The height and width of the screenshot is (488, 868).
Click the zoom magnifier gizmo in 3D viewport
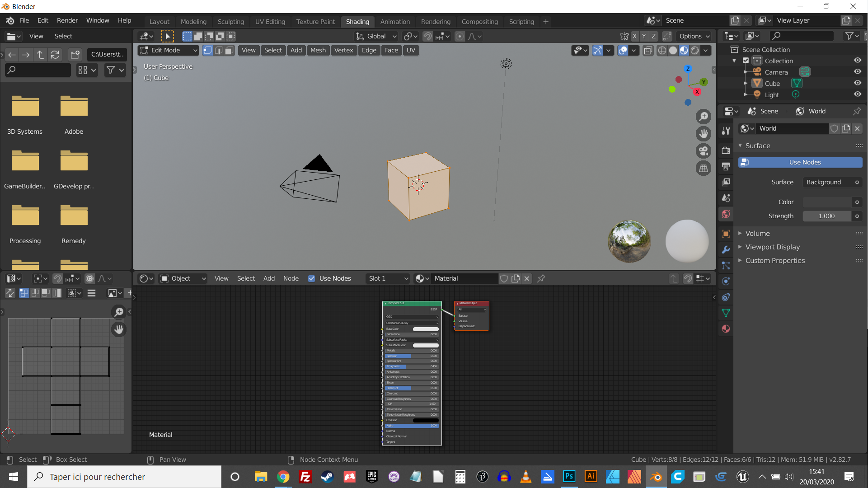(x=704, y=117)
